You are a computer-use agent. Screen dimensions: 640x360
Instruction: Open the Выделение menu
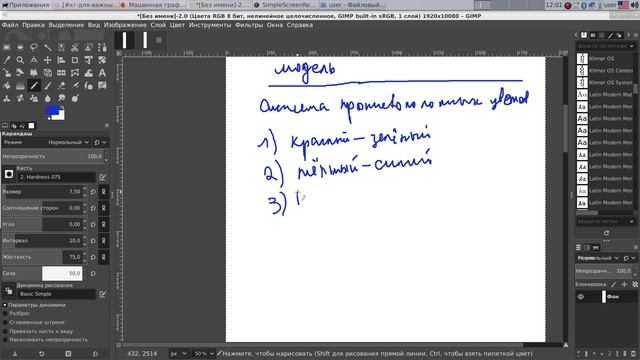[66, 25]
